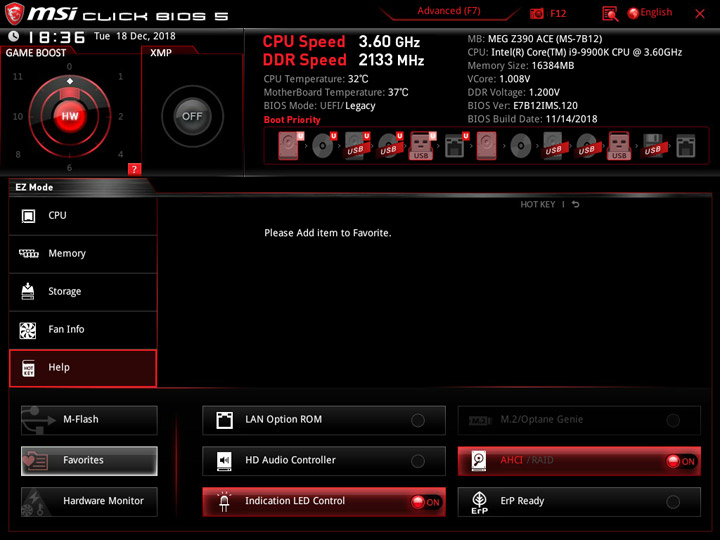Screen dimensions: 720x540
Task: Click the hot key undo arrow icon
Action: 575,204
